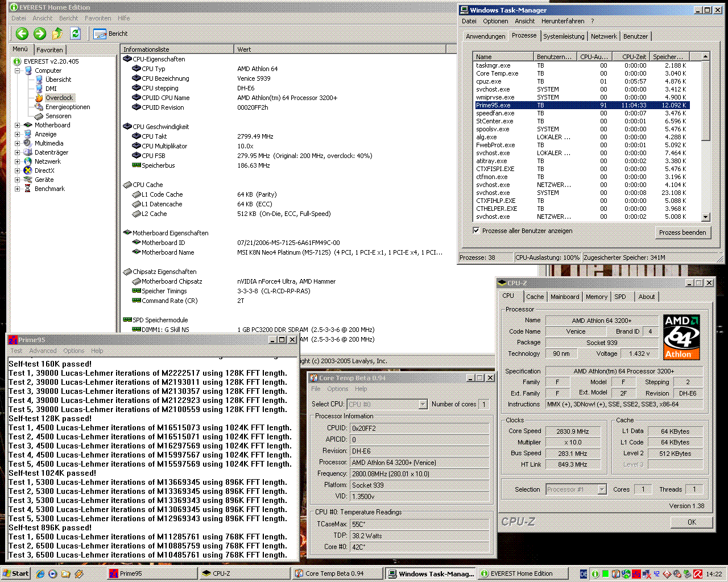
Task: Click the Informationsliste column header
Action: (177, 49)
